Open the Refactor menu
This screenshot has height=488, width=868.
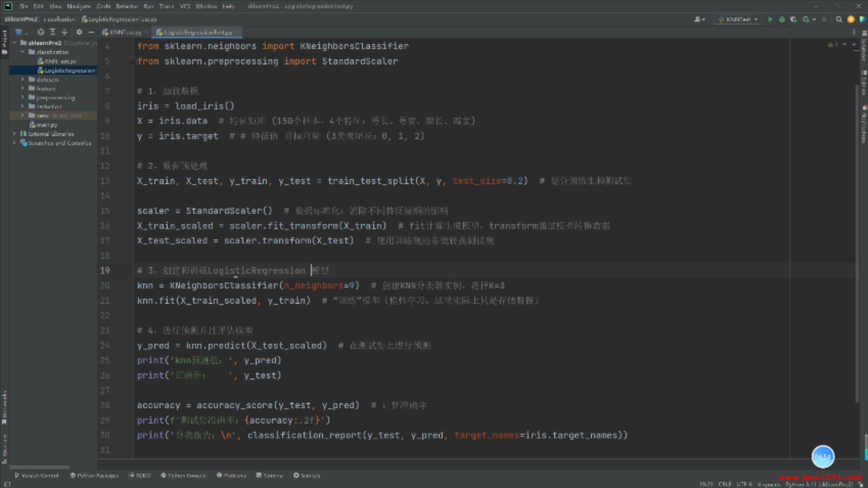click(127, 6)
